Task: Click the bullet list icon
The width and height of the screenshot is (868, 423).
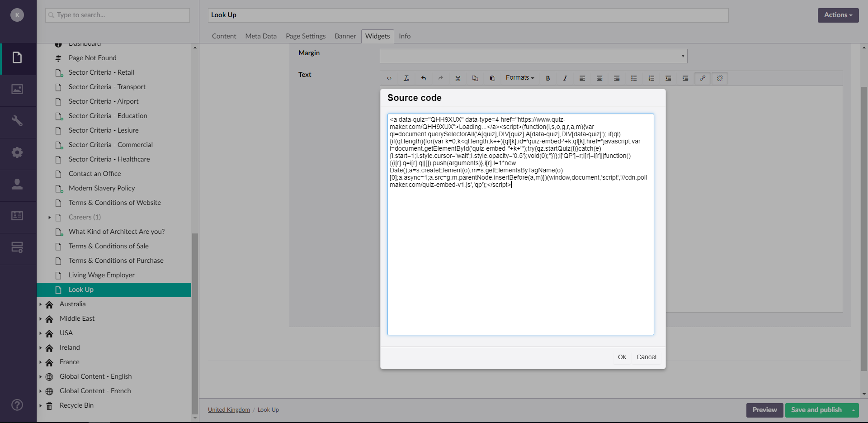Action: click(x=634, y=78)
